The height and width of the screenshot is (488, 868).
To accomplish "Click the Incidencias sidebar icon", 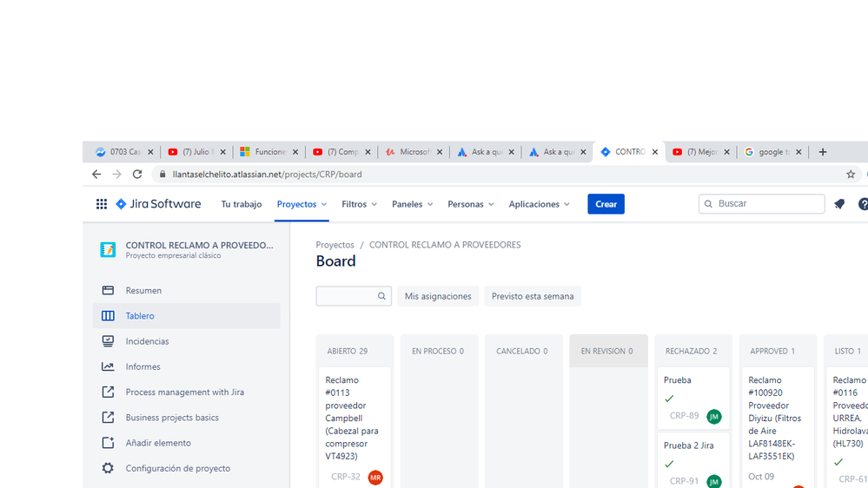I will (x=108, y=341).
